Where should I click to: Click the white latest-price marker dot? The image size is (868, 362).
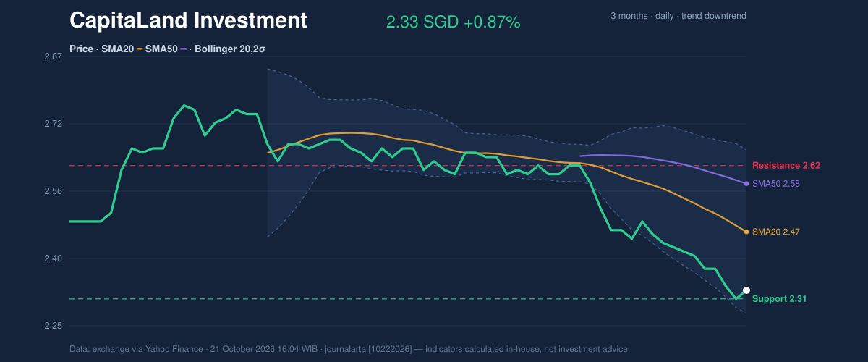(x=746, y=290)
